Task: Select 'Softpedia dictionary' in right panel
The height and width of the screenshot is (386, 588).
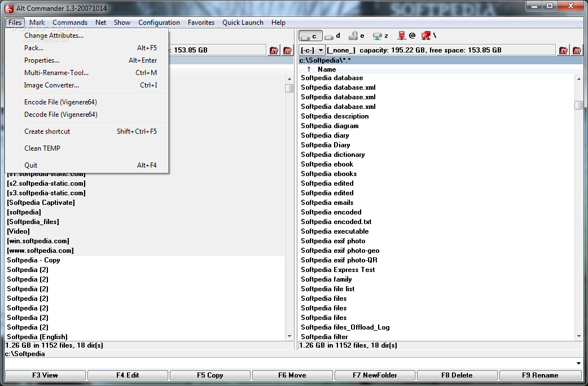Action: pos(332,155)
